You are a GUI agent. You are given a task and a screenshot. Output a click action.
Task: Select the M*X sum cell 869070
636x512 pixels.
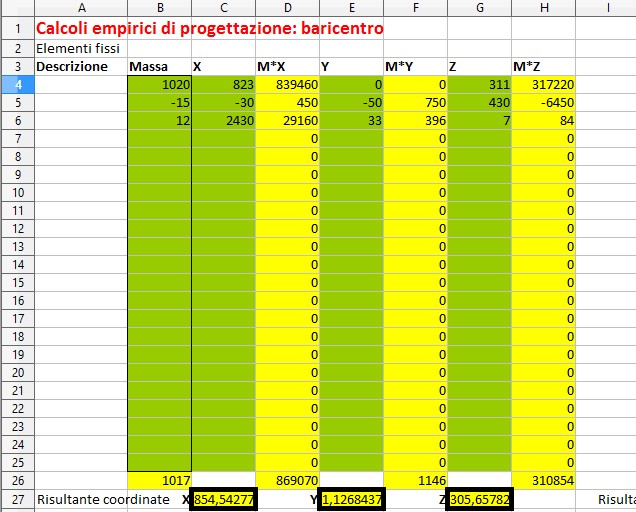coord(287,480)
